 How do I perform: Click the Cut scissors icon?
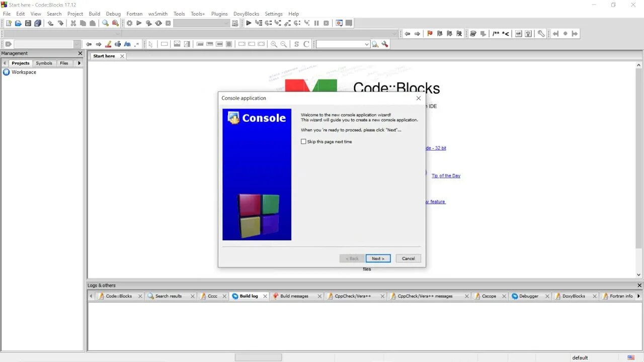tap(73, 23)
